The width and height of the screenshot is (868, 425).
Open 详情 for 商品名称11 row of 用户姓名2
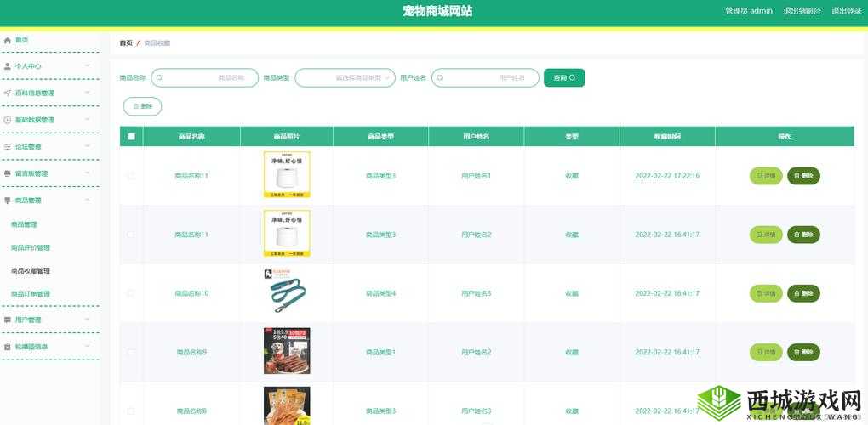(x=766, y=235)
